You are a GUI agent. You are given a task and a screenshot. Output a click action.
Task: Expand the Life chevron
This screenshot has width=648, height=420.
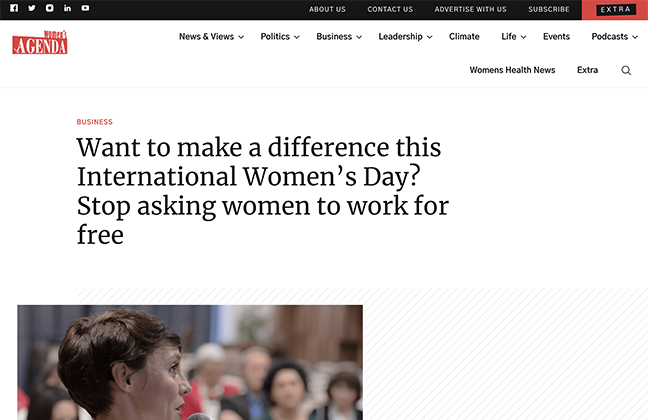(524, 37)
